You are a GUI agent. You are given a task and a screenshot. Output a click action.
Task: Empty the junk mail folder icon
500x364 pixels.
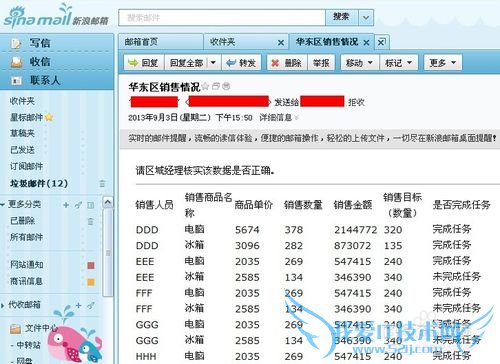click(102, 183)
